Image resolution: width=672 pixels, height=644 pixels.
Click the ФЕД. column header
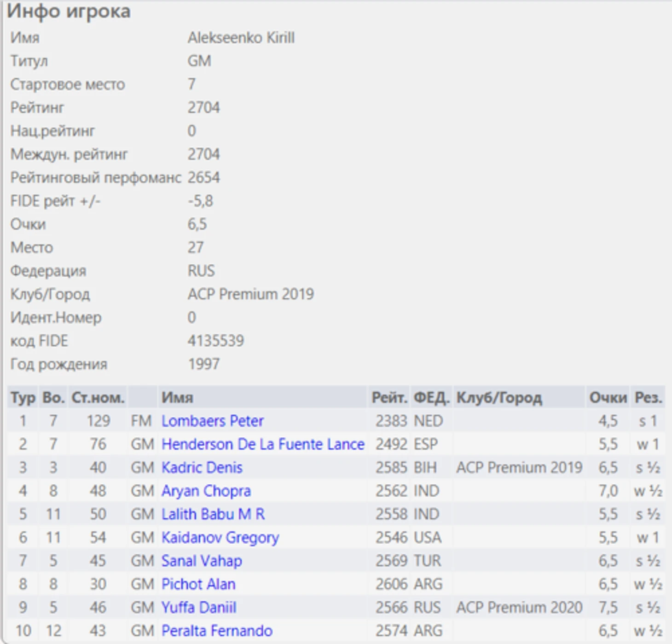click(x=431, y=397)
